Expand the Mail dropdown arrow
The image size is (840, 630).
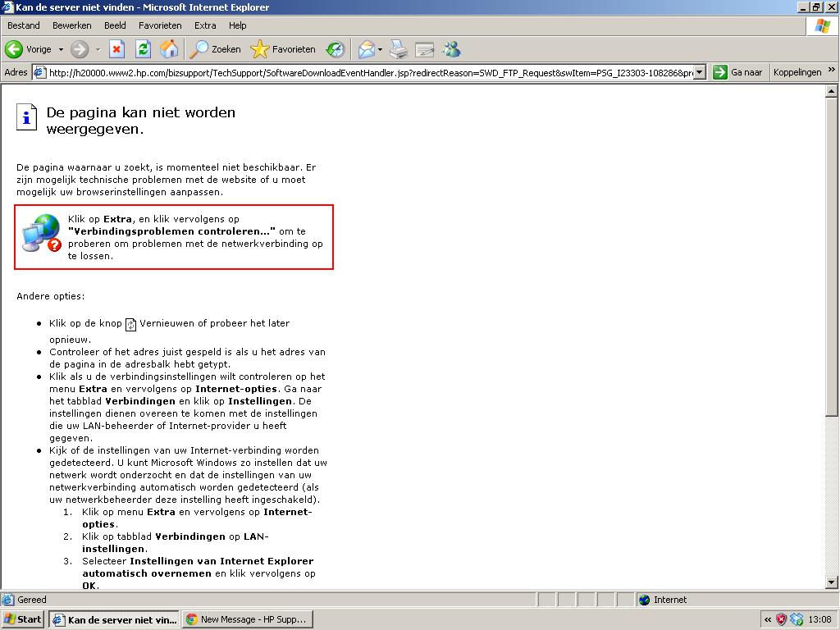[380, 49]
